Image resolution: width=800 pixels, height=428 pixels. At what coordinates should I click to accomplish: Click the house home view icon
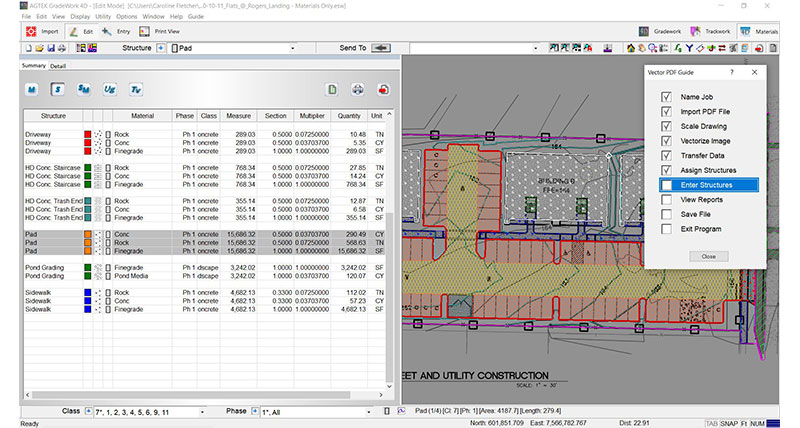[x=631, y=48]
